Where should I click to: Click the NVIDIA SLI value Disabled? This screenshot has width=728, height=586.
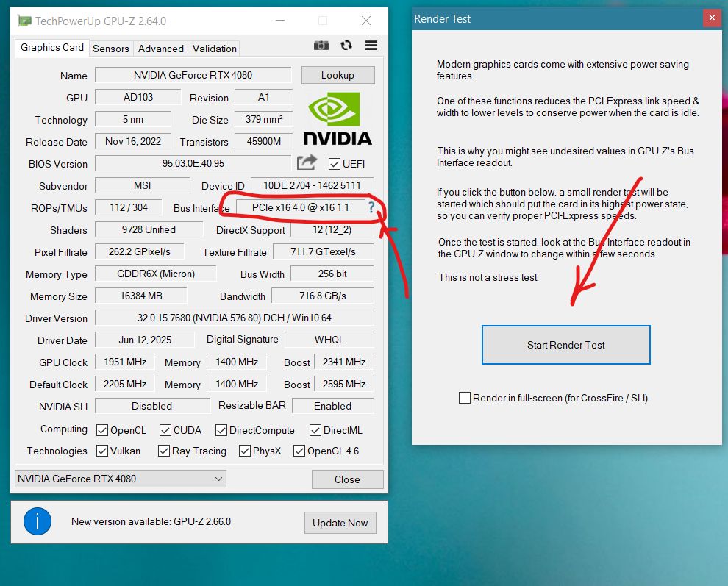click(151, 406)
